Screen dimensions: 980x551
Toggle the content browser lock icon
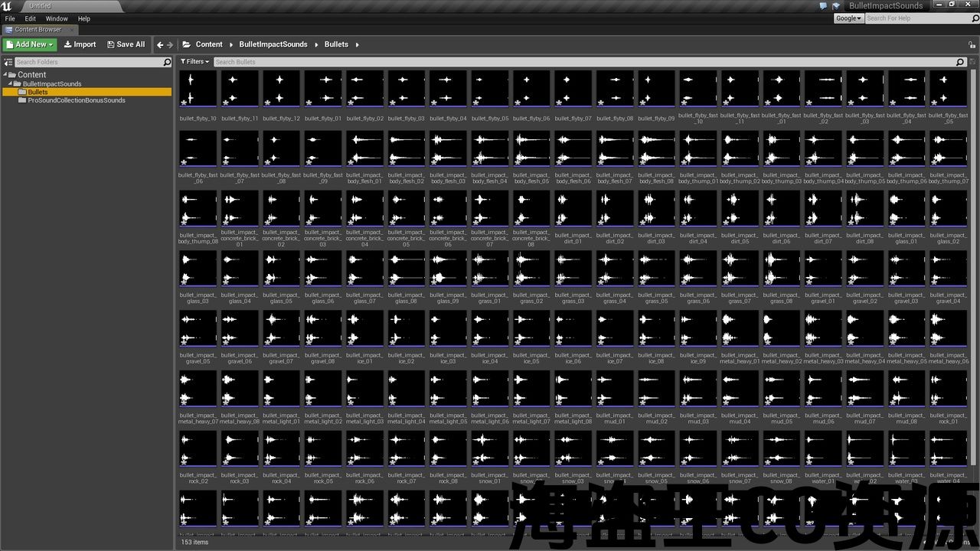tap(971, 44)
